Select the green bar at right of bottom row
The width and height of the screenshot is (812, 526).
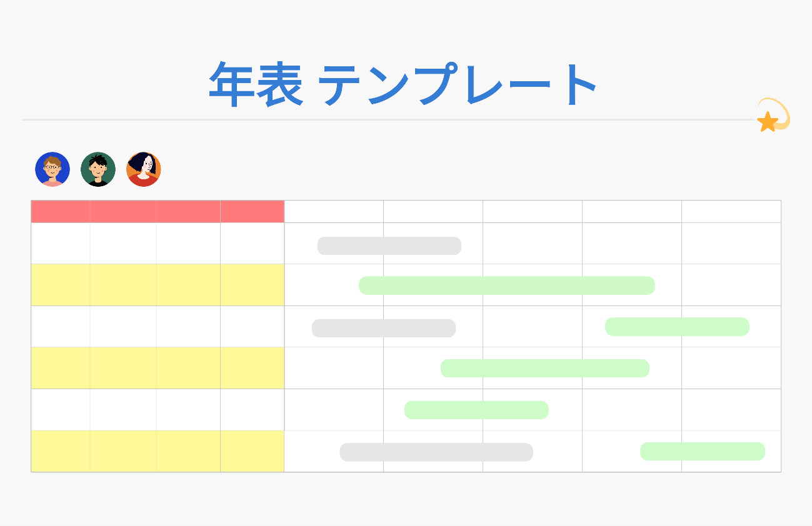coord(702,451)
